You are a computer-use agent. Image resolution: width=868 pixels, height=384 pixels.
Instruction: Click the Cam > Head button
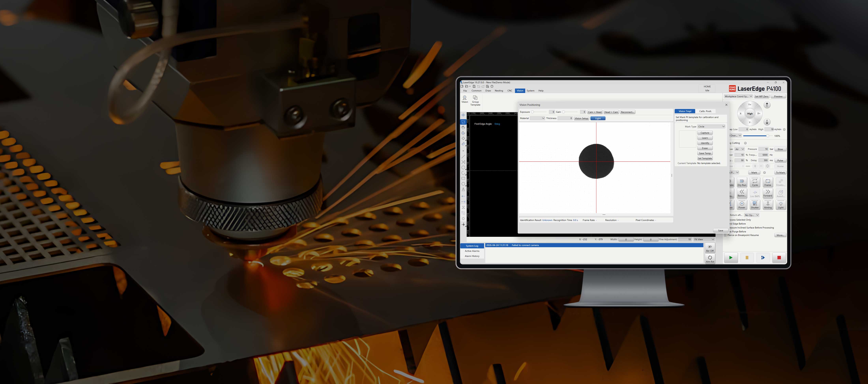coord(594,112)
